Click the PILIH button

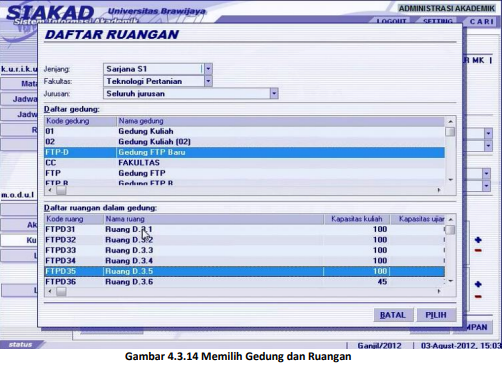[436, 315]
